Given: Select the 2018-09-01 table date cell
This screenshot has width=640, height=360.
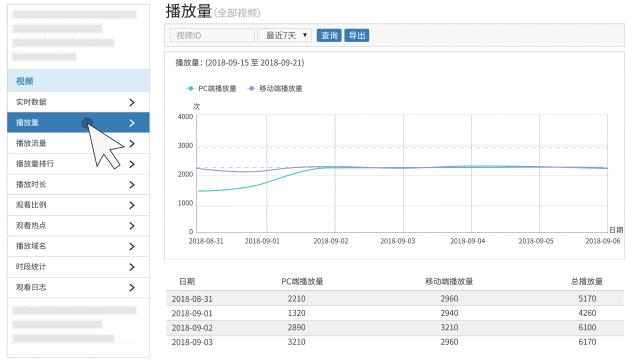Looking at the screenshot, I should coord(192,313).
